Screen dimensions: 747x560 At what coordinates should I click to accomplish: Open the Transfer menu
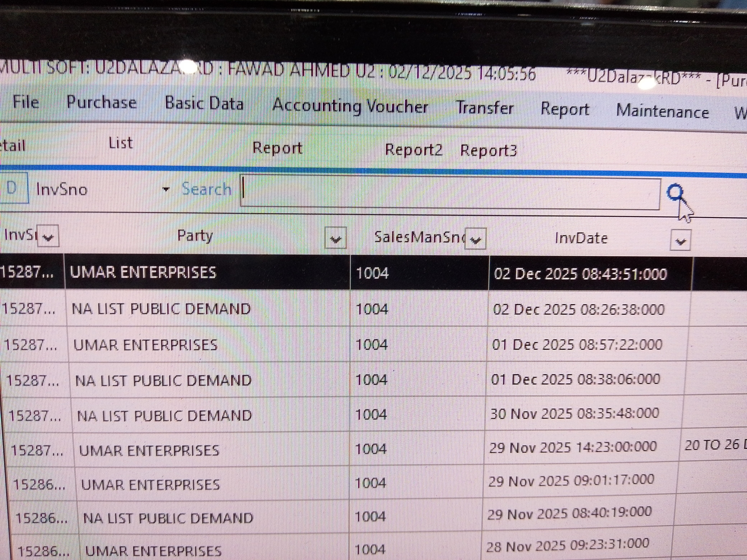point(485,108)
